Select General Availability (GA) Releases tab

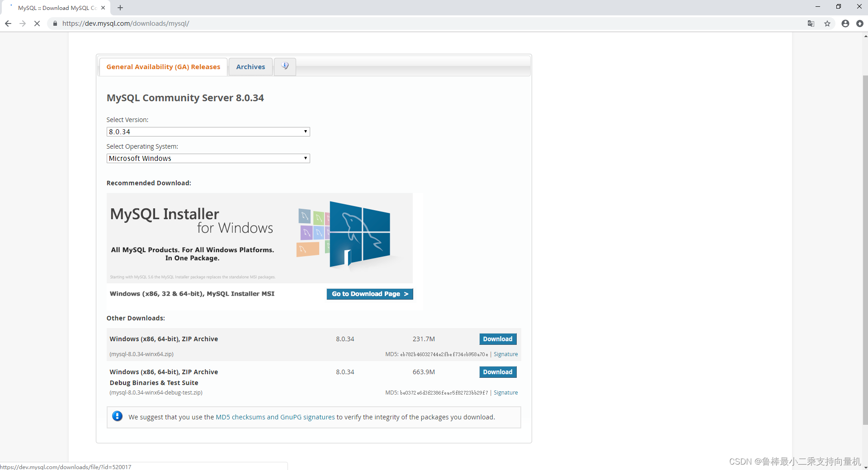163,67
